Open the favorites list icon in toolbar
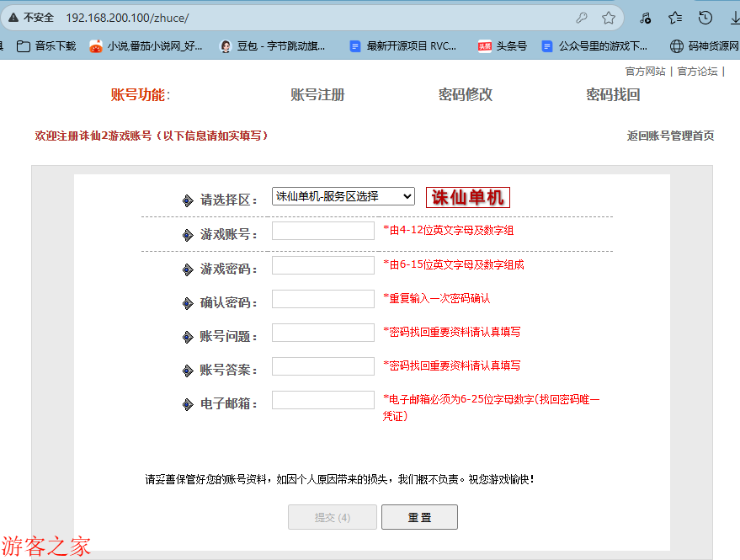The image size is (740, 560). [675, 18]
